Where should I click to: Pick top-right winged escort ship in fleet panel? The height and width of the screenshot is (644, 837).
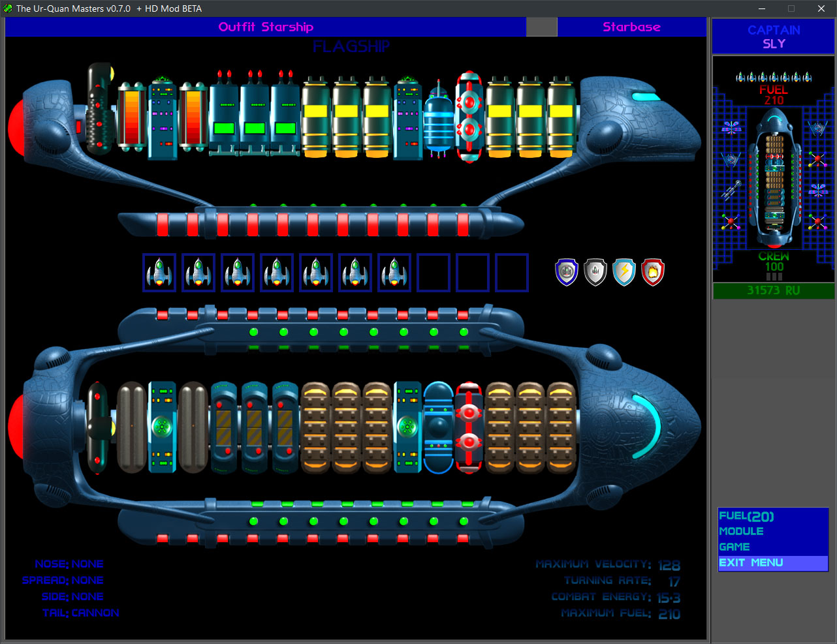tap(817, 127)
